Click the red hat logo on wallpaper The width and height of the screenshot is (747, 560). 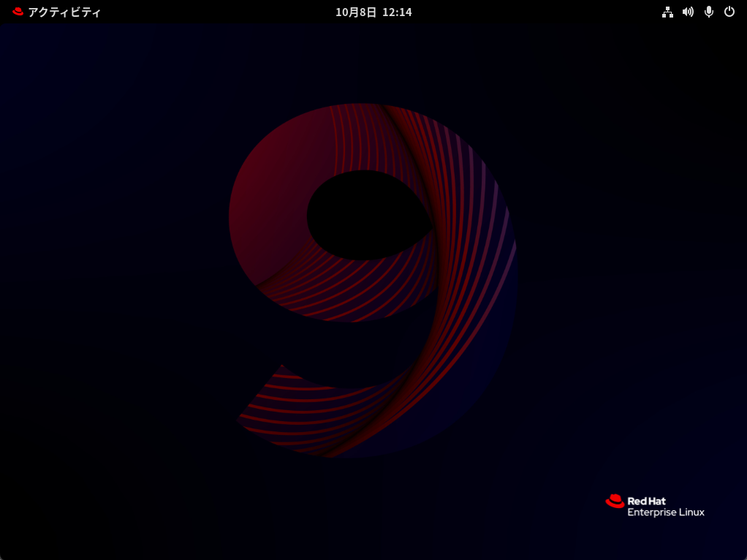click(615, 501)
